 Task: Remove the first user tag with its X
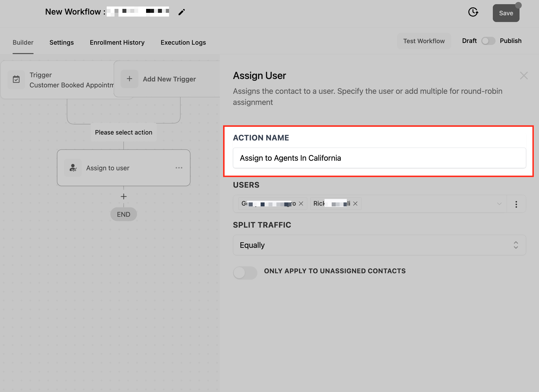tap(301, 204)
